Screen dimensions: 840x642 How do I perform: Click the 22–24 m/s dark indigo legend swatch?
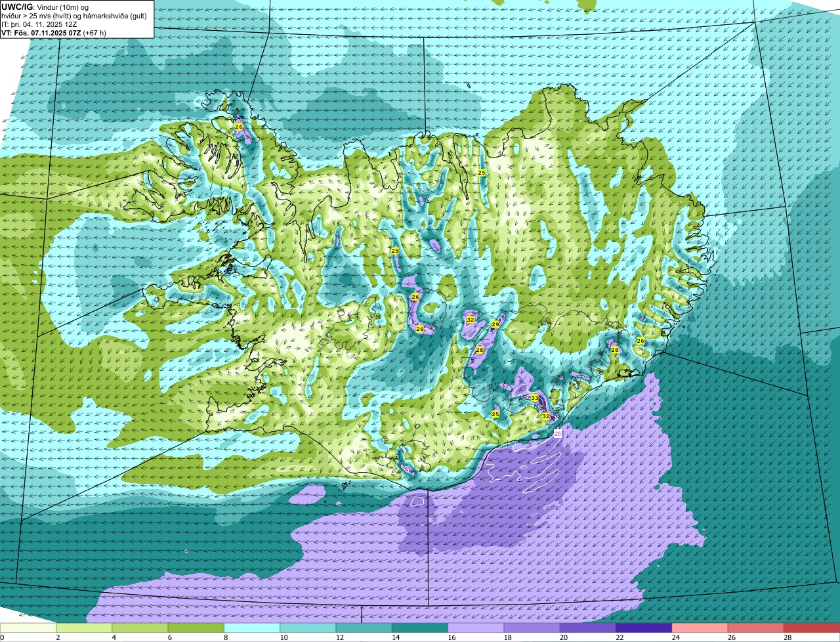[644, 628]
